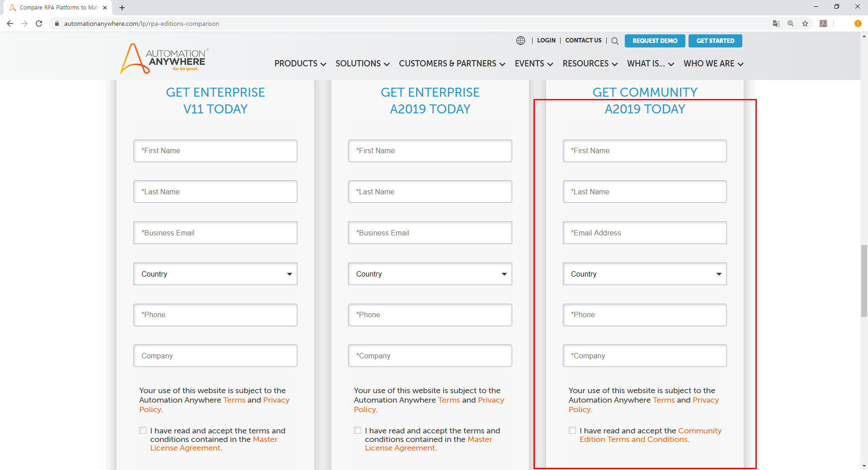Expand the EVENTS menu
The height and width of the screenshot is (470, 868).
pos(534,64)
